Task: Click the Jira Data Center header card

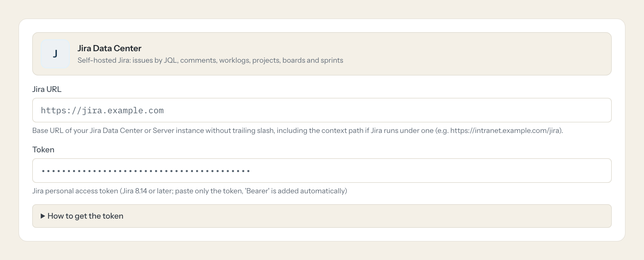Action: [322, 54]
